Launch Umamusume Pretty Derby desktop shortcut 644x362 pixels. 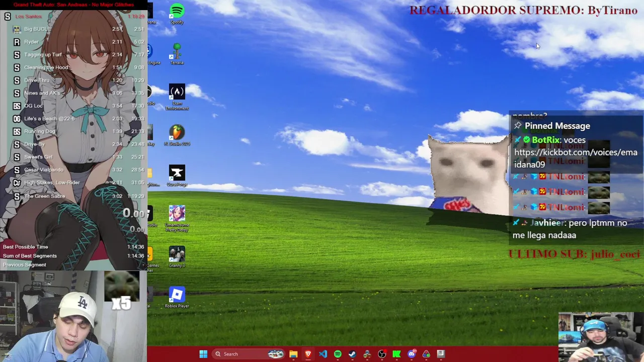(177, 219)
